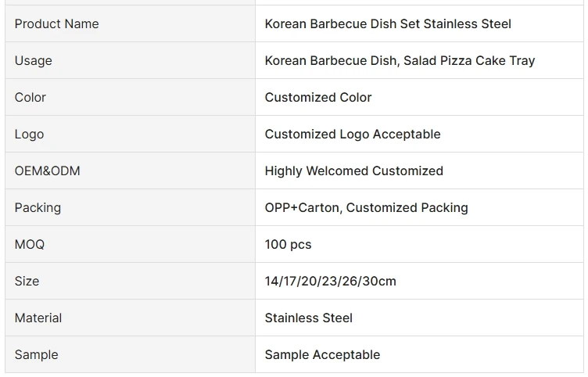Click the Packing row label
The height and width of the screenshot is (377, 588).
coord(38,208)
